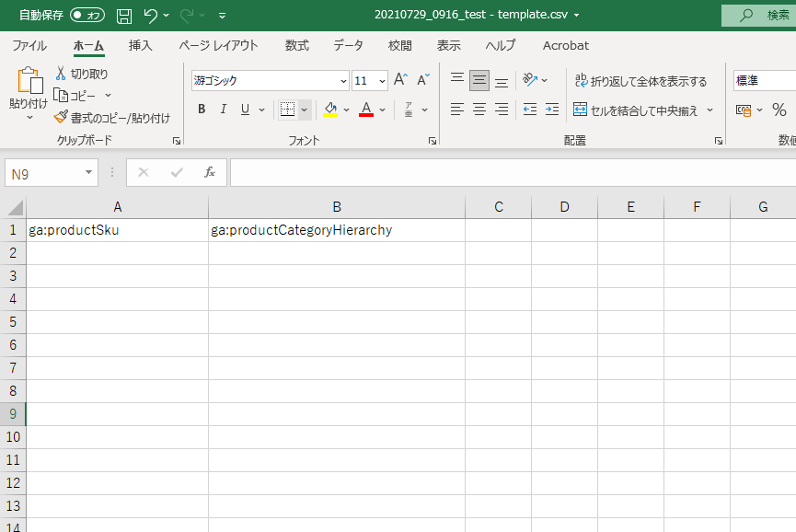The height and width of the screenshot is (532, 796).
Task: Click the Select All corner triangle
Action: (x=14, y=208)
